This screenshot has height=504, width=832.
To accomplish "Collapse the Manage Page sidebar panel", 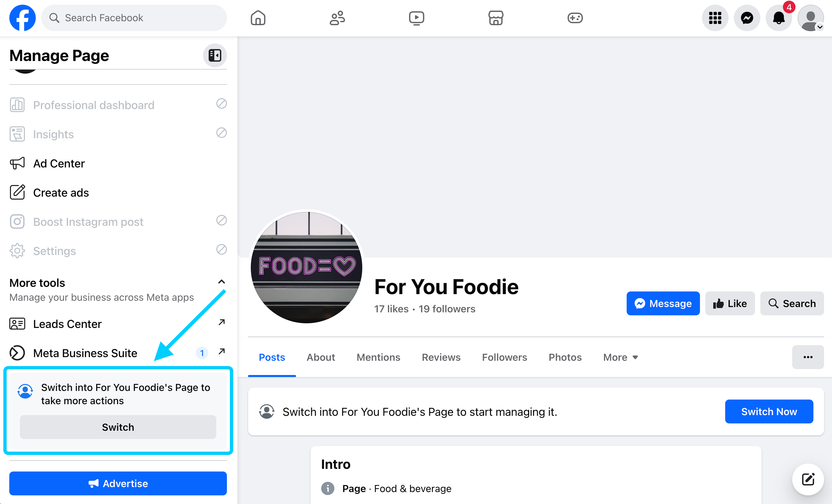I will pyautogui.click(x=215, y=55).
